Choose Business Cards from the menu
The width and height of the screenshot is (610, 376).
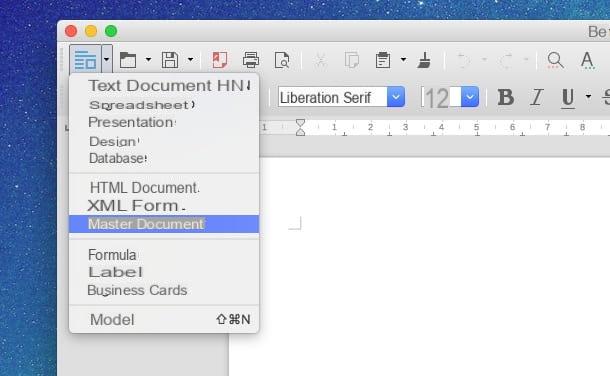click(x=164, y=290)
